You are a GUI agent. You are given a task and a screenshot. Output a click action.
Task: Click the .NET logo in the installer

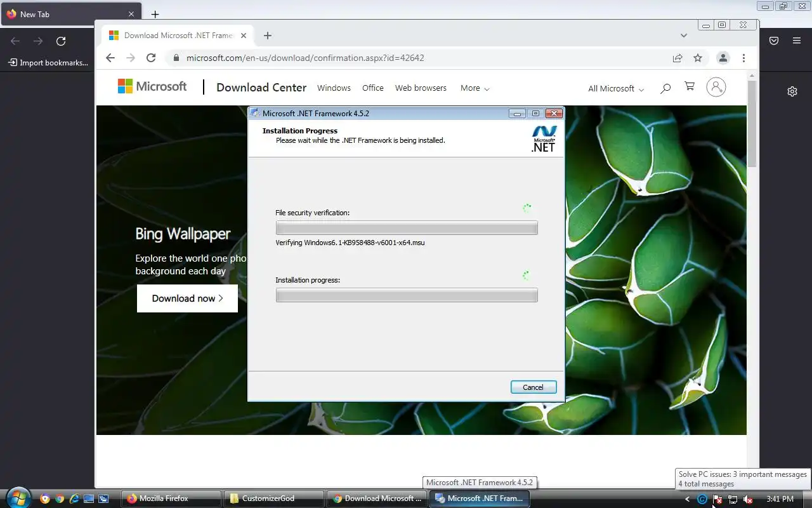(x=544, y=139)
